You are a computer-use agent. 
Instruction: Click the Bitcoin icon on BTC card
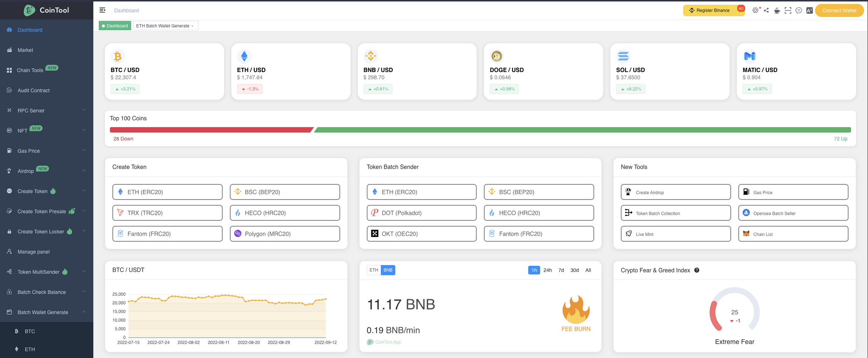click(x=117, y=56)
